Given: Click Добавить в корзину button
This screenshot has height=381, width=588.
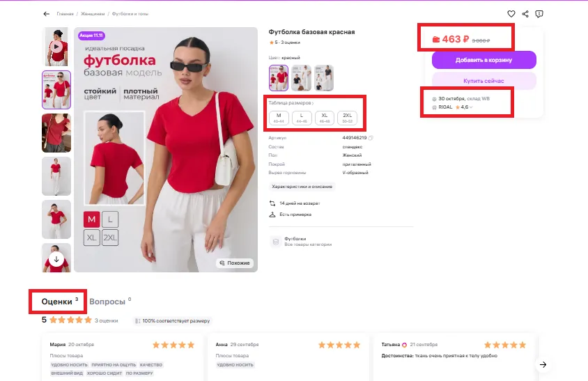Looking at the screenshot, I should [483, 60].
